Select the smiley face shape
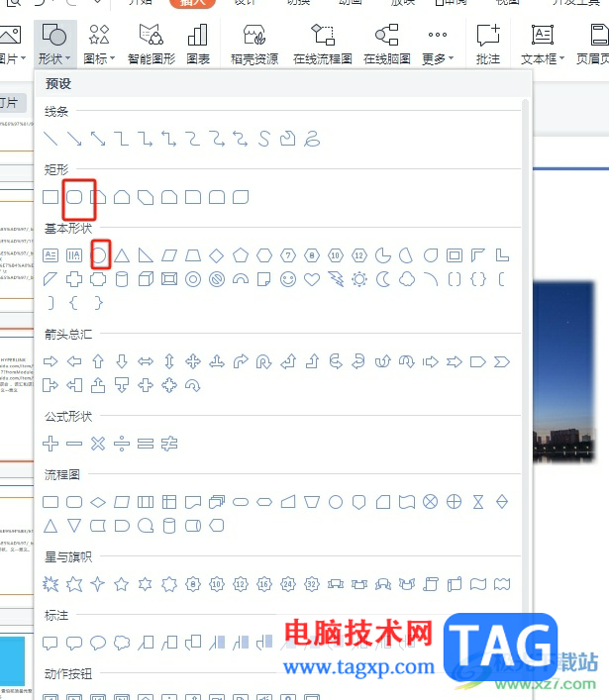This screenshot has height=700, width=609. pos(288,279)
